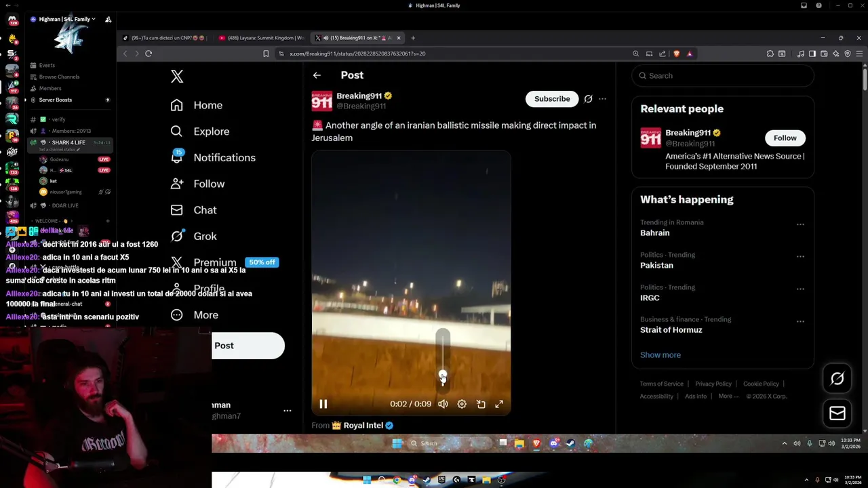The height and width of the screenshot is (488, 868).
Task: Click the Royal Intel source link
Action: tap(363, 426)
